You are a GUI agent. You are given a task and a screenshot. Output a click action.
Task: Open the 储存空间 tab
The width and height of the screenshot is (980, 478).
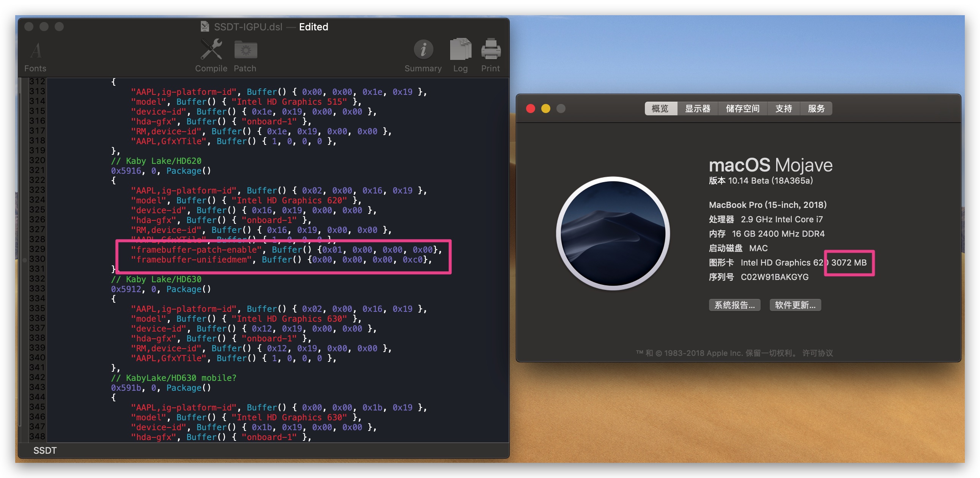point(743,109)
